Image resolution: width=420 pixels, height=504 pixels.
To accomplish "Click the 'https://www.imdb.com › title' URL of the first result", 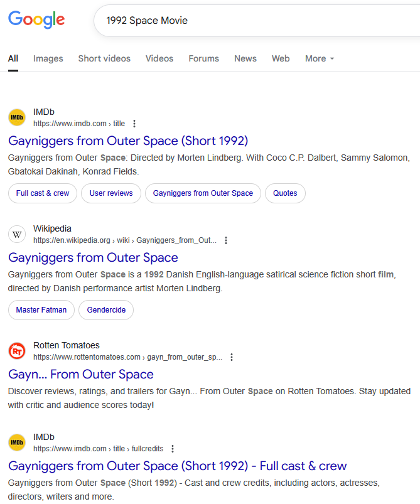I will 79,124.
